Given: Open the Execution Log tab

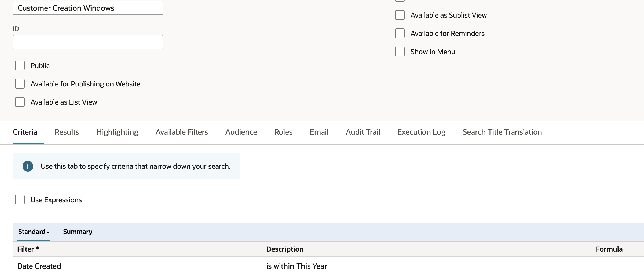Looking at the screenshot, I should (421, 132).
